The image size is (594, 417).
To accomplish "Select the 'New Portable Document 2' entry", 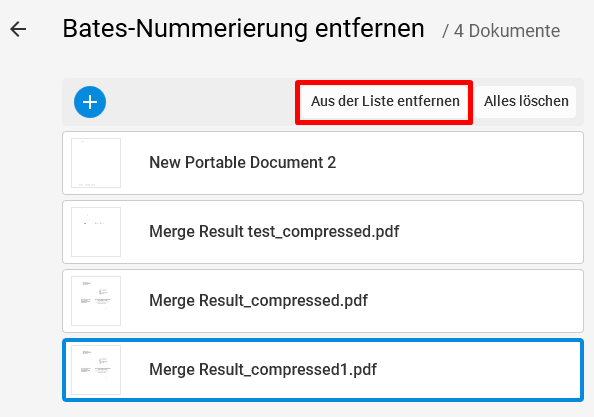I will coord(323,163).
